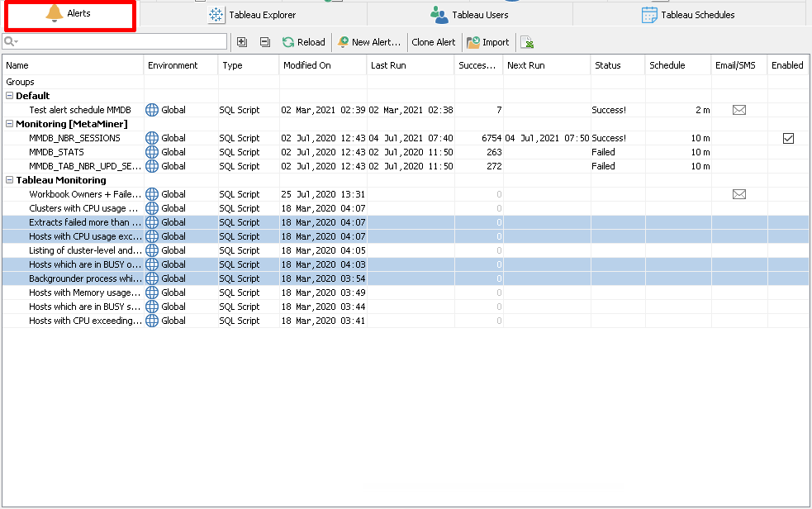This screenshot has width=812, height=509.
Task: Expand all alert groups with the plus icon
Action: (242, 42)
